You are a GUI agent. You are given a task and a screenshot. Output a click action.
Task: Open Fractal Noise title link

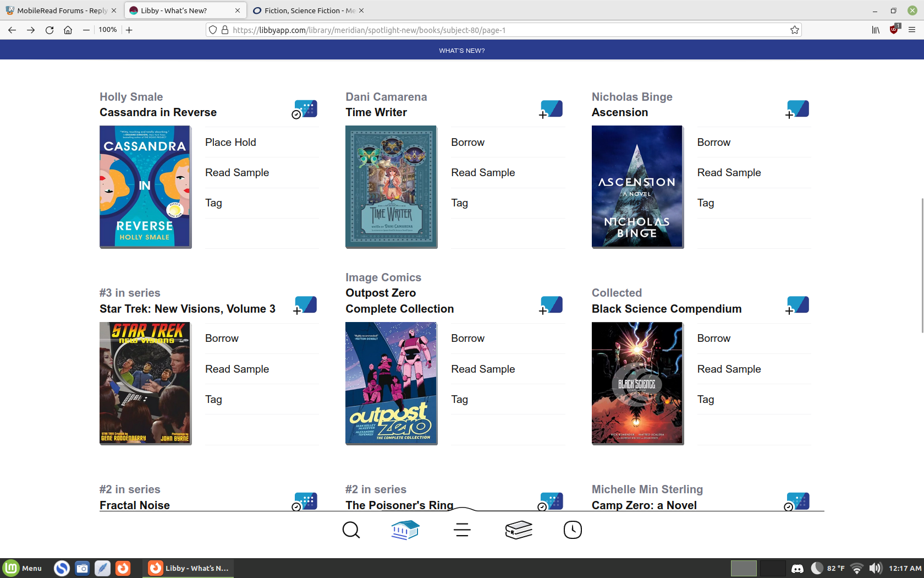135,505
